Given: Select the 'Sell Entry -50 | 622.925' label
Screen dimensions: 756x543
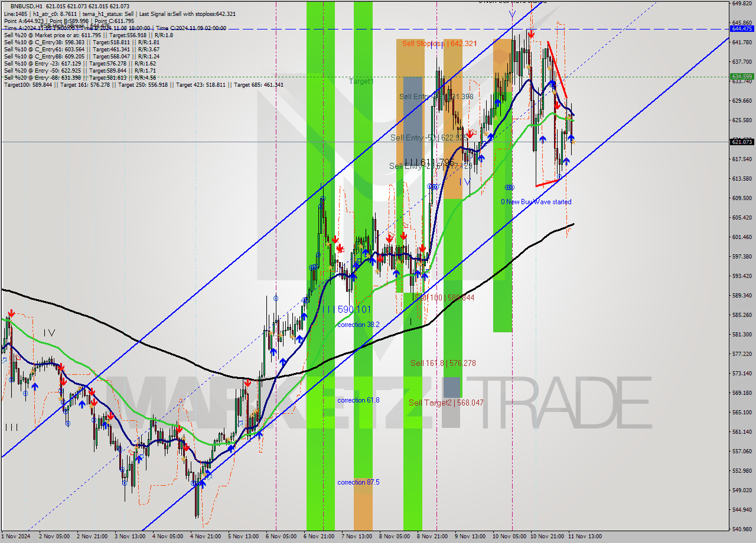Looking at the screenshot, I should [429, 138].
